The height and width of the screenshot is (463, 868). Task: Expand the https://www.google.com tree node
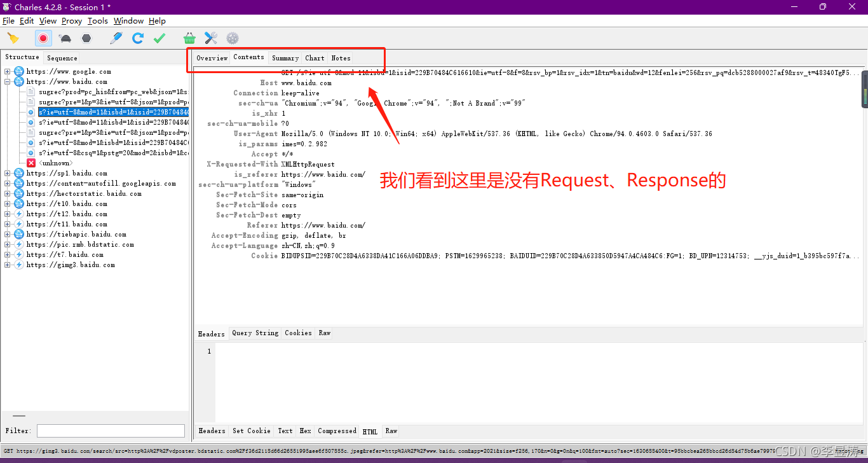8,71
